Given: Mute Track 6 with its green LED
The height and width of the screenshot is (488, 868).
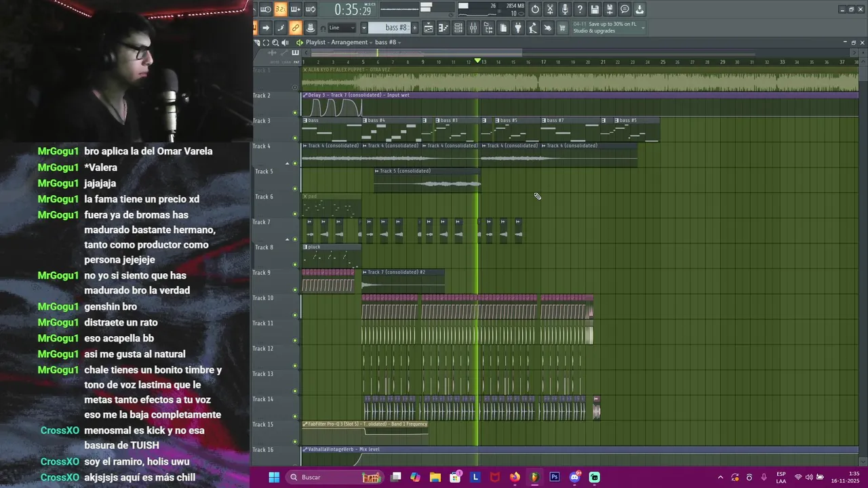Looking at the screenshot, I should (x=294, y=213).
